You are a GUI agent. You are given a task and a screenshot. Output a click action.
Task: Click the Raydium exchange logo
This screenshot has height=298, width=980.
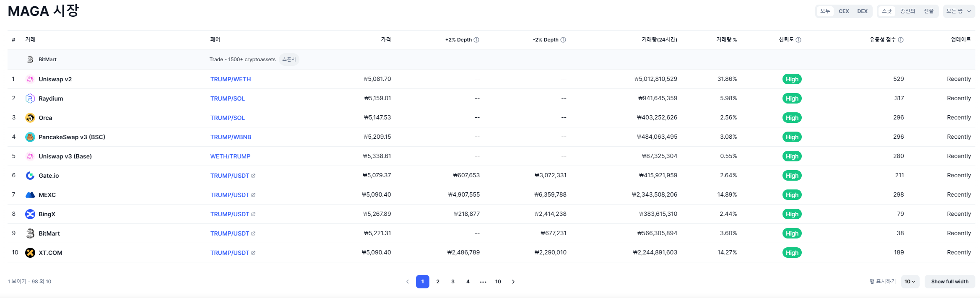[30, 98]
